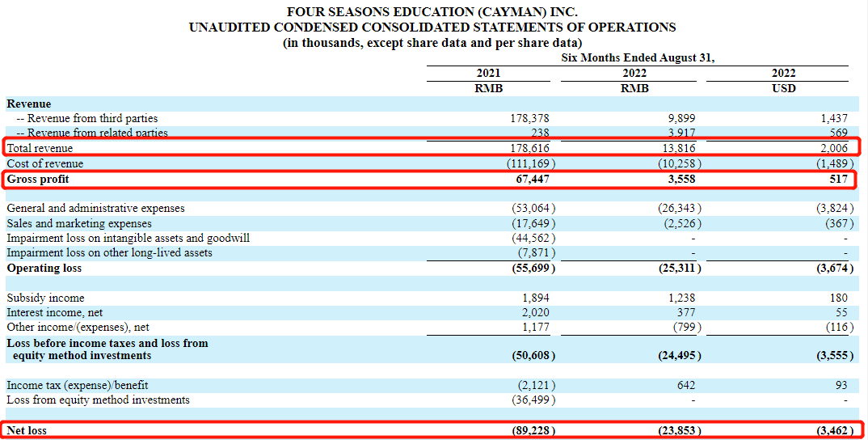Image resolution: width=868 pixels, height=440 pixels.
Task: Select the 'Cost of revenue' row label
Action: [44, 163]
